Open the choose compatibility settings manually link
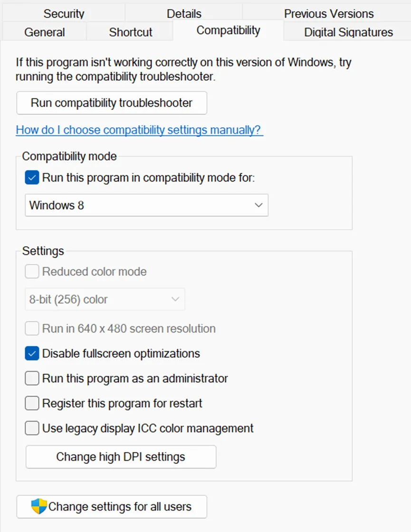411x532 pixels. coord(139,130)
